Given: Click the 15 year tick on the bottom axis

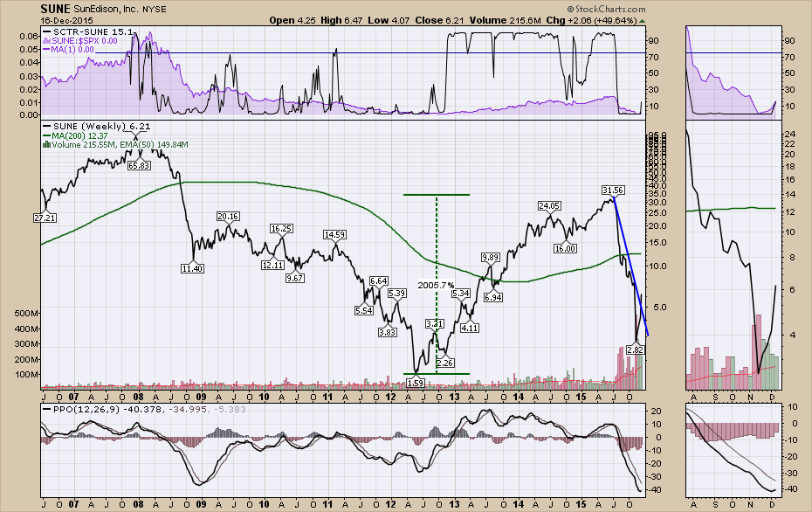Looking at the screenshot, I should [581, 503].
